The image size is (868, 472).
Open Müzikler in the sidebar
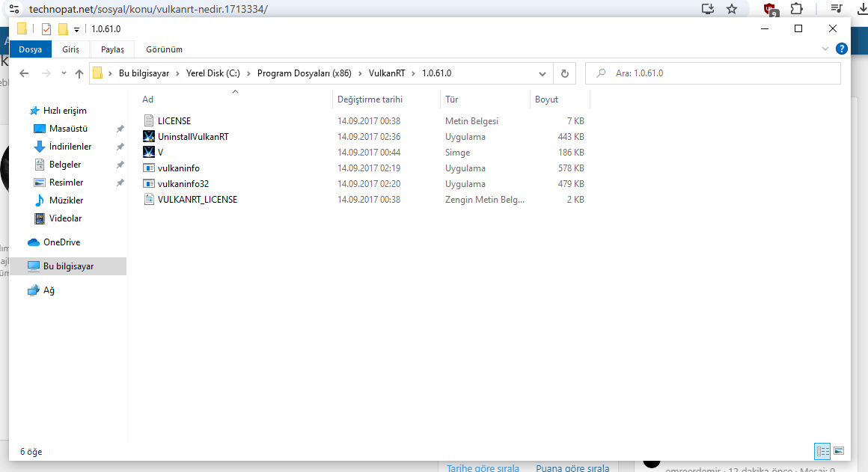66,200
